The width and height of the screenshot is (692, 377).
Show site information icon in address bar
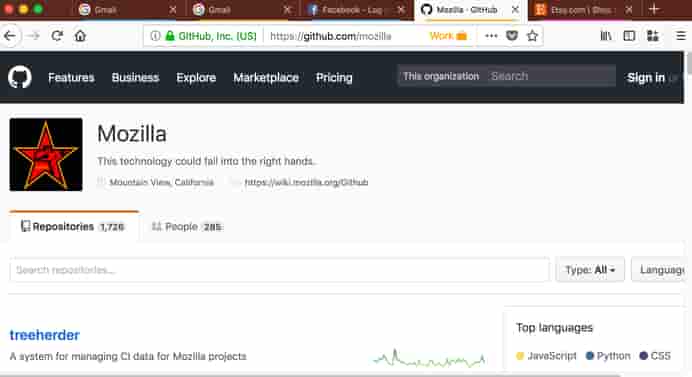pyautogui.click(x=155, y=36)
